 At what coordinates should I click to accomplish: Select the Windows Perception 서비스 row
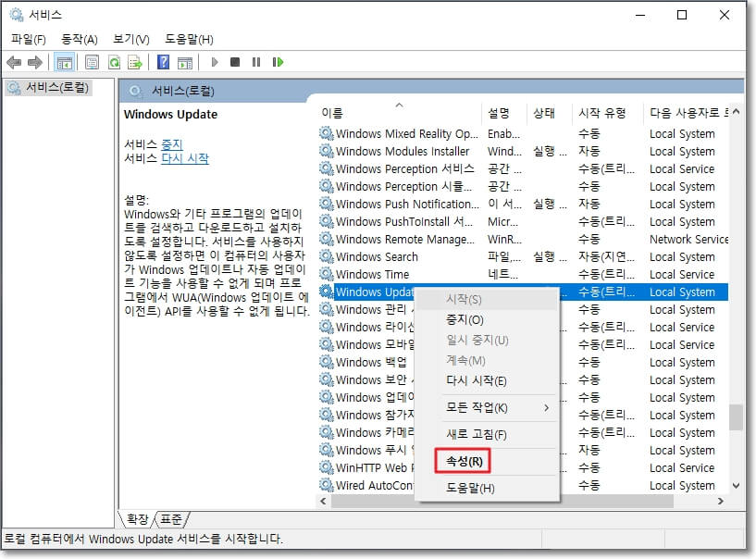coord(523,168)
